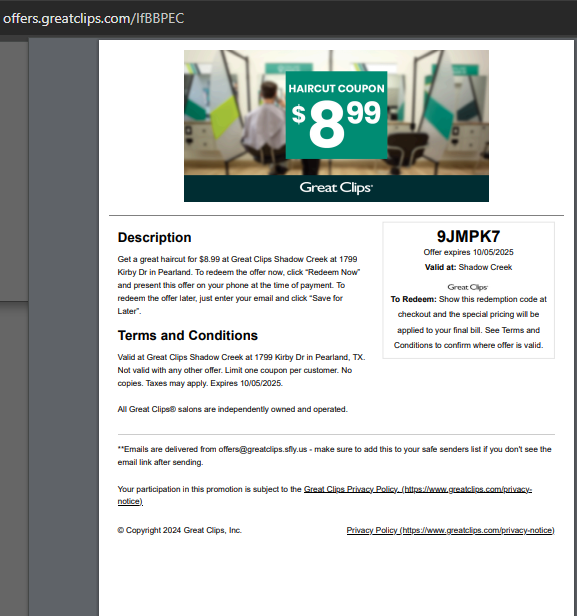Click the Great Clips logo beneath the banner

[x=336, y=188]
